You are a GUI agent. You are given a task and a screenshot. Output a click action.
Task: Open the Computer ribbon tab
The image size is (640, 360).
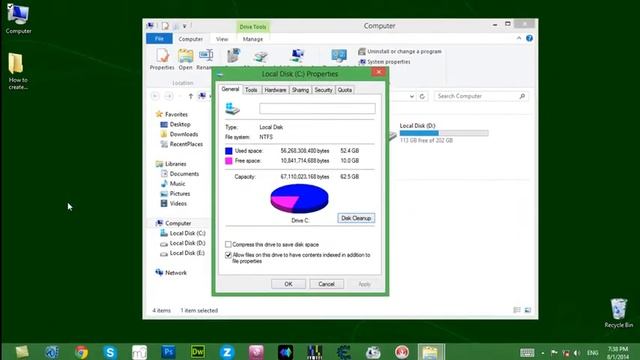[x=191, y=39]
